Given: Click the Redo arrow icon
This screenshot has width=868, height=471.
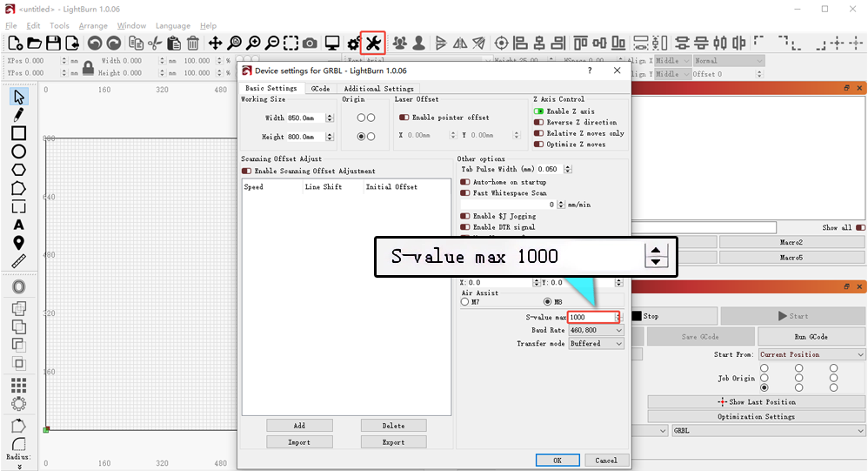Looking at the screenshot, I should coord(113,44).
